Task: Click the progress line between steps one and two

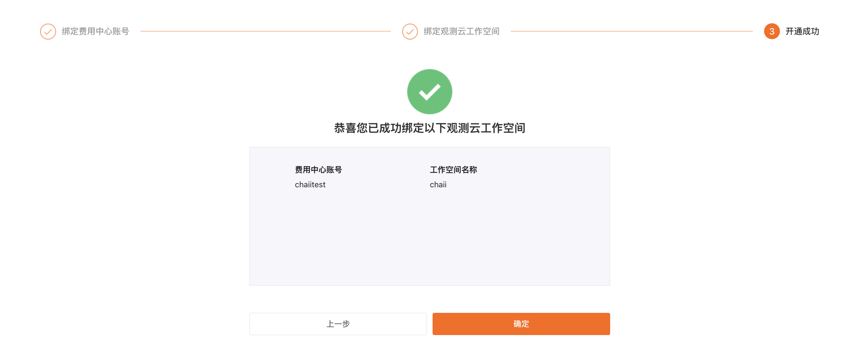Action: coord(266,31)
